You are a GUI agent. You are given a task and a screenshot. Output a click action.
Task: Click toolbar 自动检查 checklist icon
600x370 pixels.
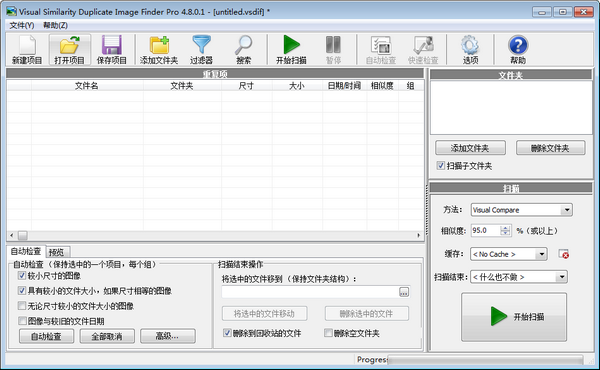381,49
